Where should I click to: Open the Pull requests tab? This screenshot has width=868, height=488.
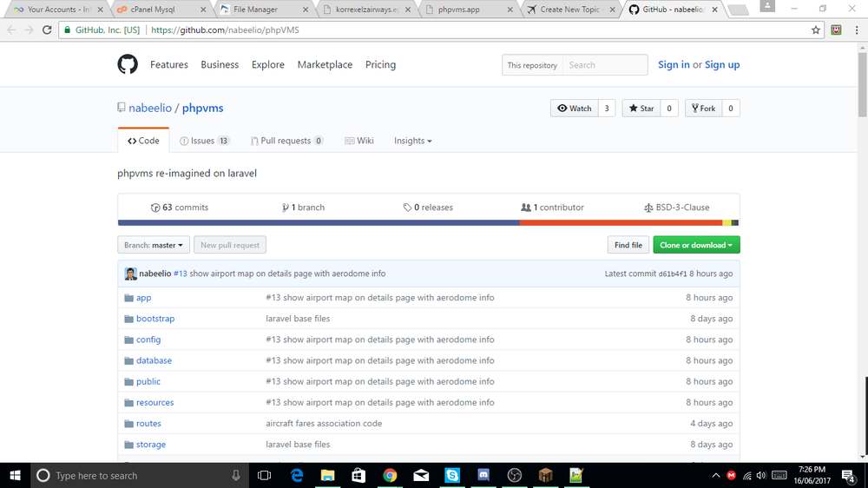(286, 141)
